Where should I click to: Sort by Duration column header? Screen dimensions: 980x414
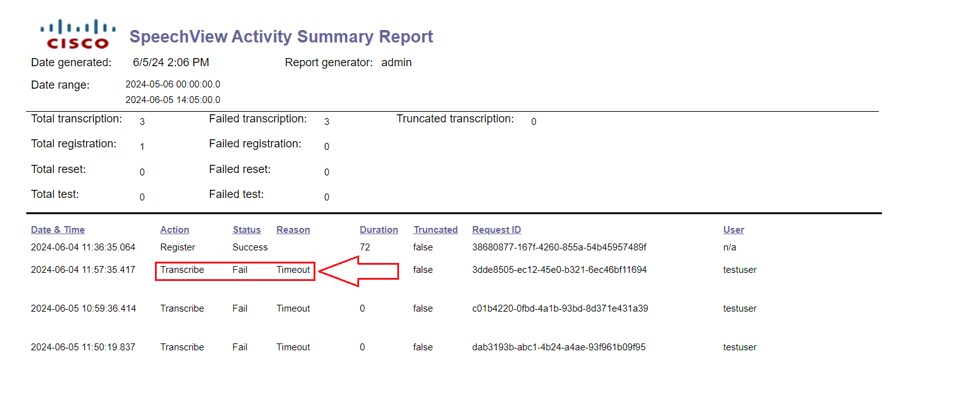pos(379,230)
